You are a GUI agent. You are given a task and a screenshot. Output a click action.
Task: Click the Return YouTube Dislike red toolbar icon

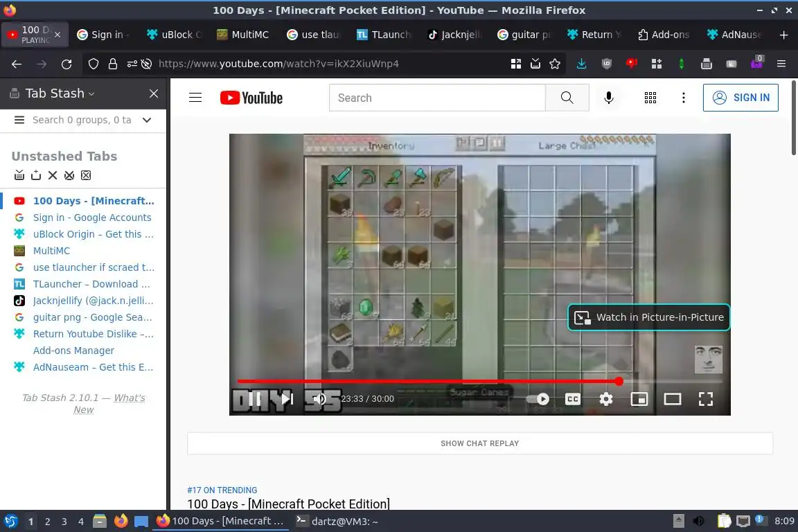tap(632, 64)
